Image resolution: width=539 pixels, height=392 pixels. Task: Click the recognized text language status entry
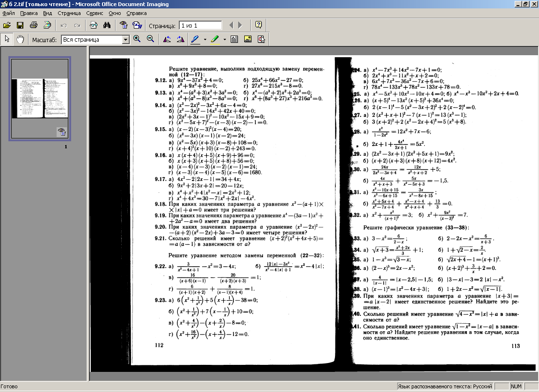[445, 386]
